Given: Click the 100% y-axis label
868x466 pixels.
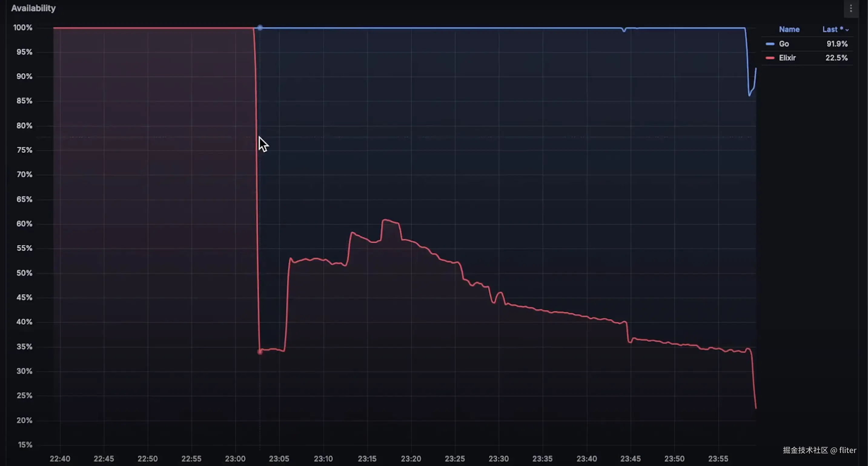Looking at the screenshot, I should 23,28.
